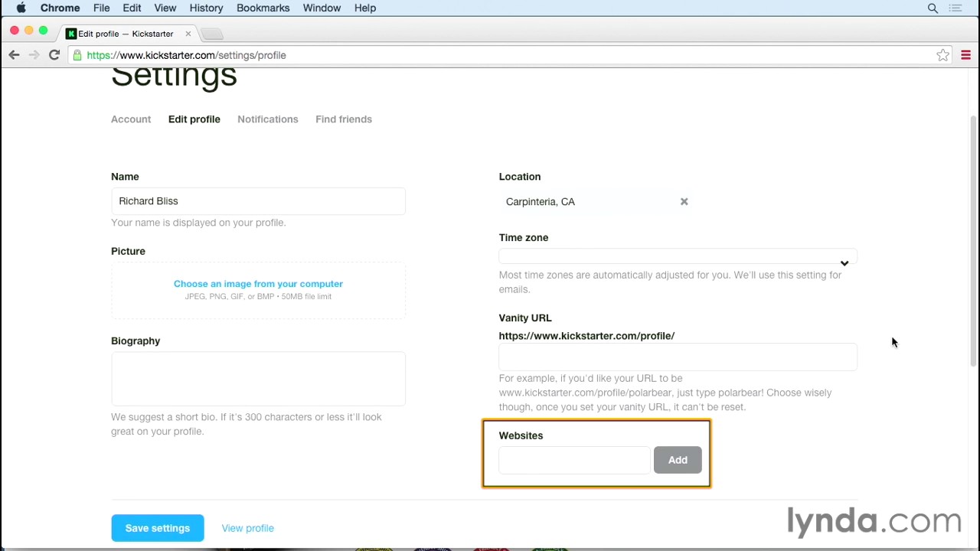Open Spotlight search in menu bar

point(933,8)
